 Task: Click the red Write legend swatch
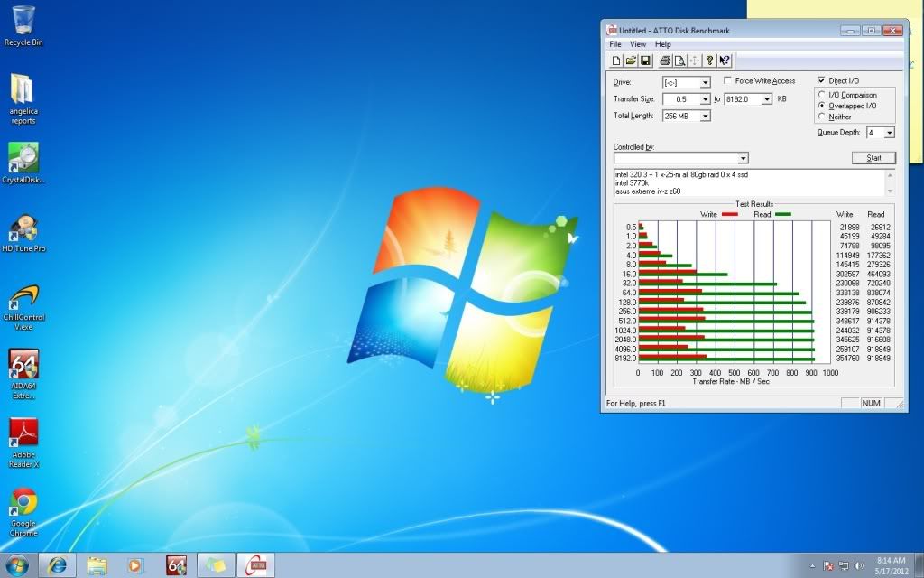[x=729, y=214]
